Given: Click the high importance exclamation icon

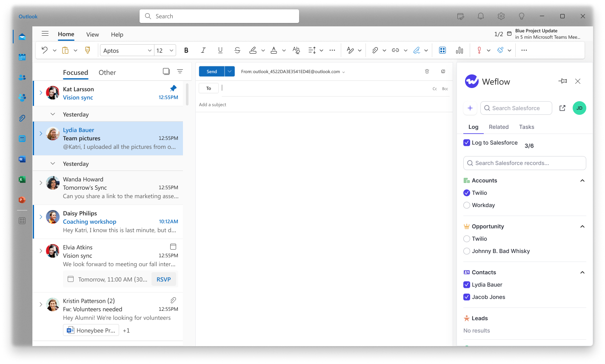Looking at the screenshot, I should pyautogui.click(x=479, y=50).
